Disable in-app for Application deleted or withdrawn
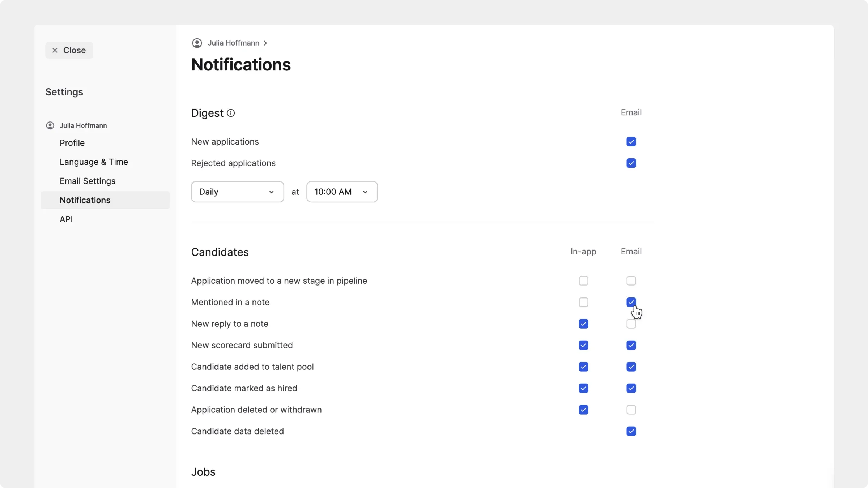This screenshot has height=488, width=868. [x=583, y=410]
